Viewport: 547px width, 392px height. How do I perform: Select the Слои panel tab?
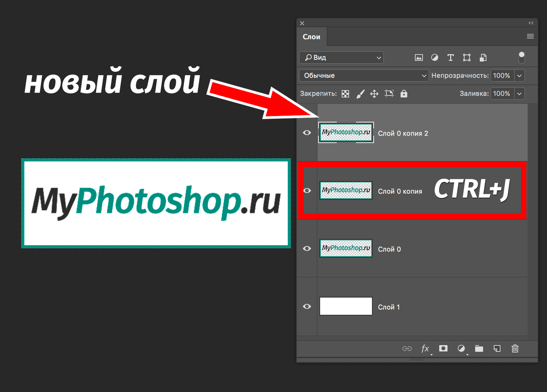(311, 37)
